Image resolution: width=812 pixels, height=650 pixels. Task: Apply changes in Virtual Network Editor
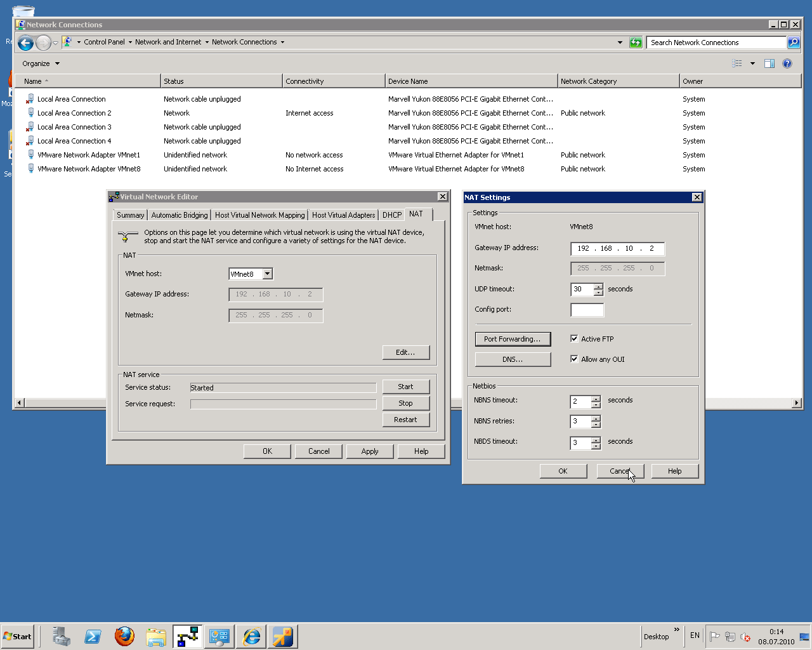pos(370,451)
